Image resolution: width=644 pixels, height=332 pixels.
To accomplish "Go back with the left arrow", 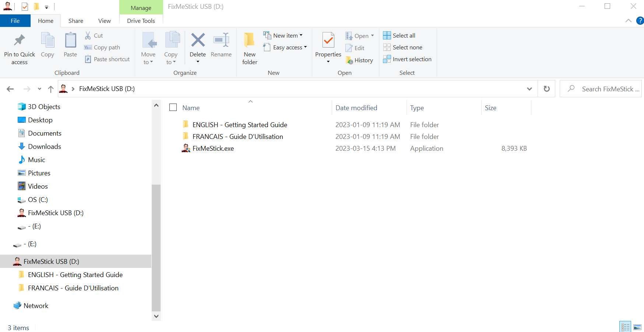I will click(10, 89).
